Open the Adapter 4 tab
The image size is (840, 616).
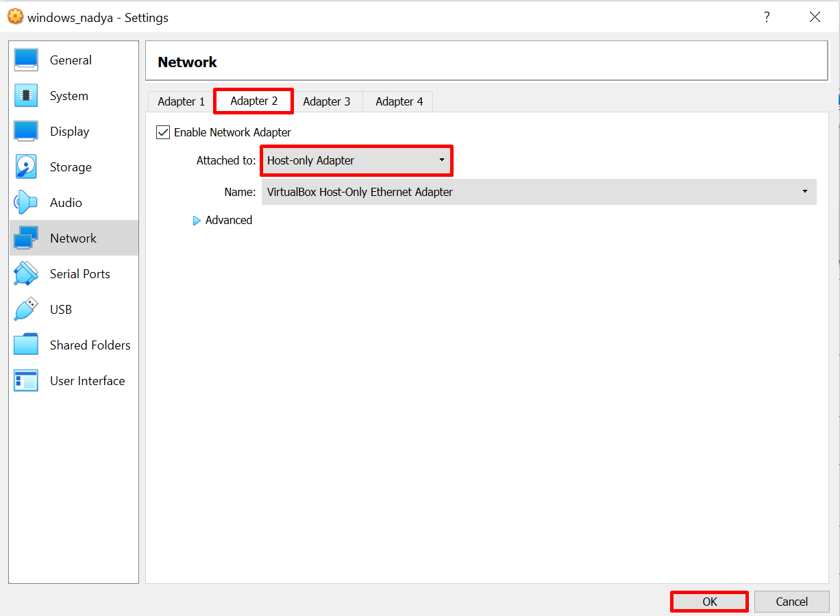tap(399, 101)
